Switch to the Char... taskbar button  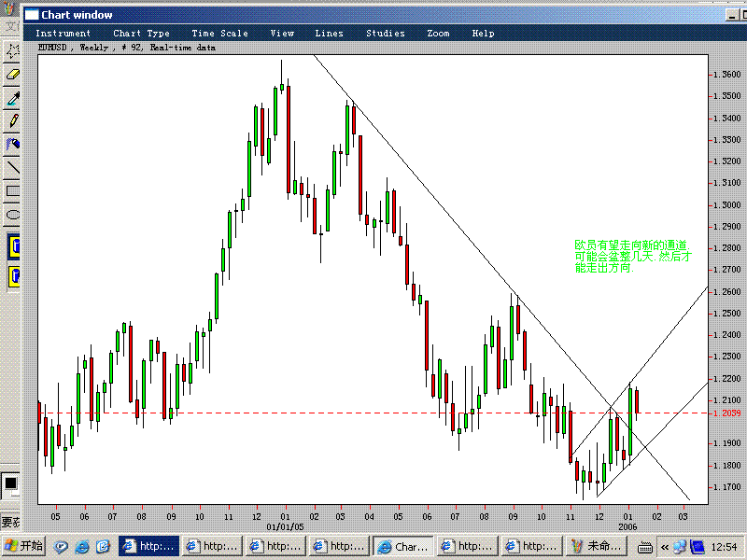click(x=403, y=546)
